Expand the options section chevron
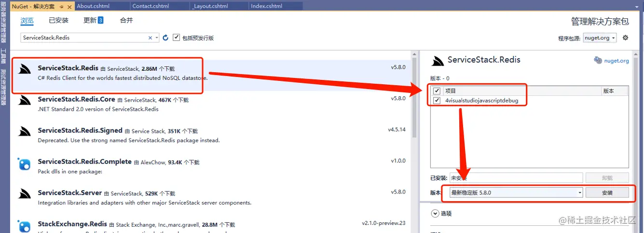644x233 pixels. click(x=435, y=213)
